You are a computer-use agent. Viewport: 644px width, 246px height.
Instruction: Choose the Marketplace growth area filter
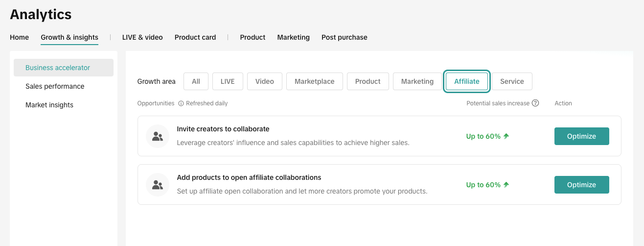coord(314,81)
